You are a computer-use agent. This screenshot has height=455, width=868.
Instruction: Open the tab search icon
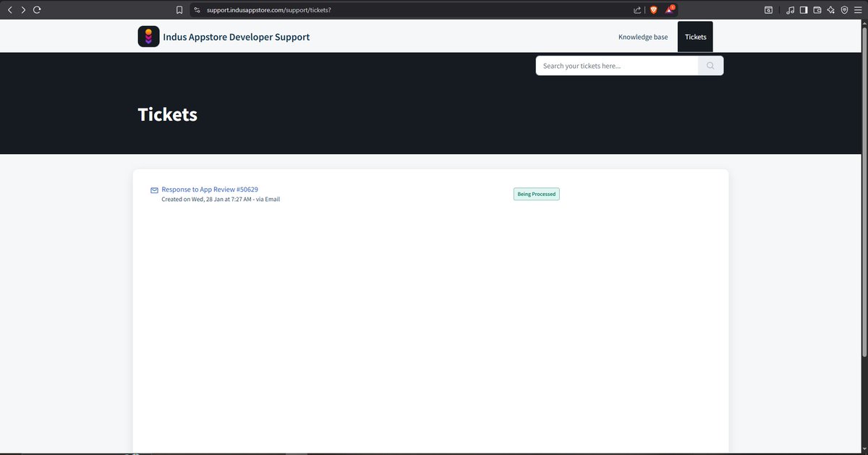pos(768,10)
